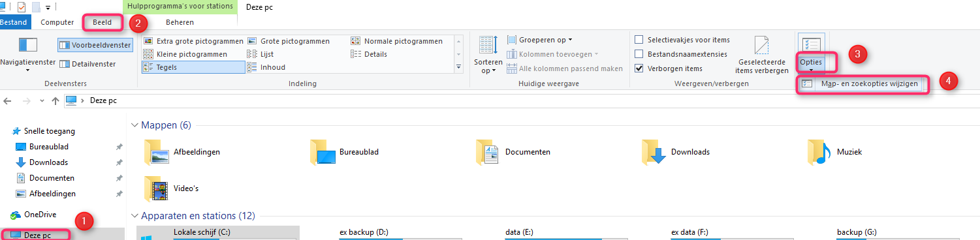Check Bestandsnaamextensies checkbox

[640, 54]
